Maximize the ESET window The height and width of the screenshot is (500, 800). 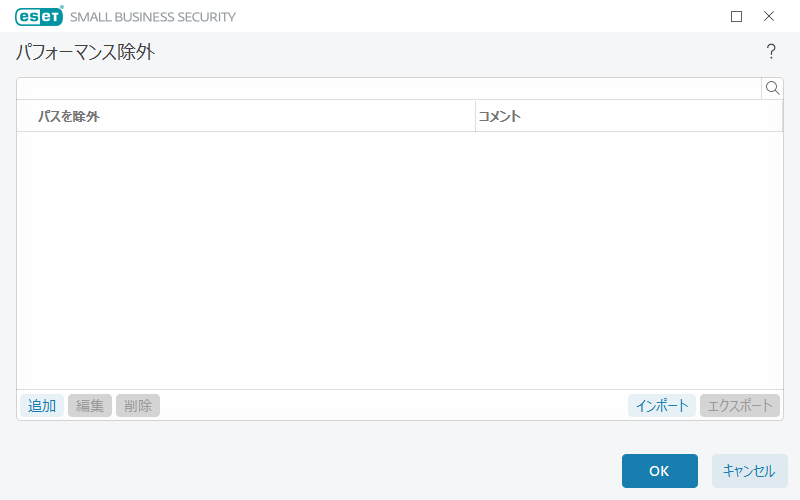(737, 16)
